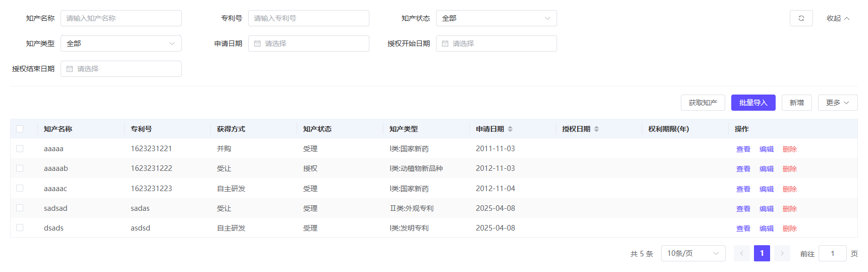Open calendar icon in 授权开始日期 field
The height and width of the screenshot is (272, 868).
(445, 43)
